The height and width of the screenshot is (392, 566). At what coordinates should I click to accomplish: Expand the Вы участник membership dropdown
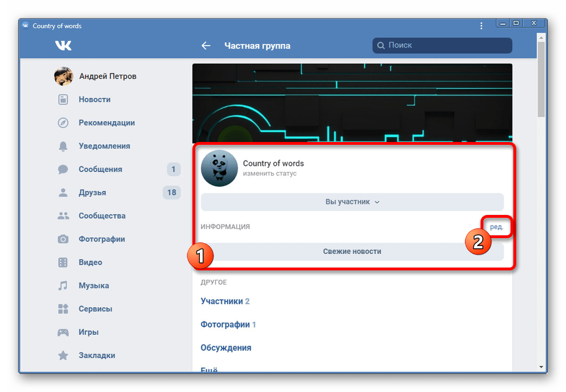(x=351, y=202)
